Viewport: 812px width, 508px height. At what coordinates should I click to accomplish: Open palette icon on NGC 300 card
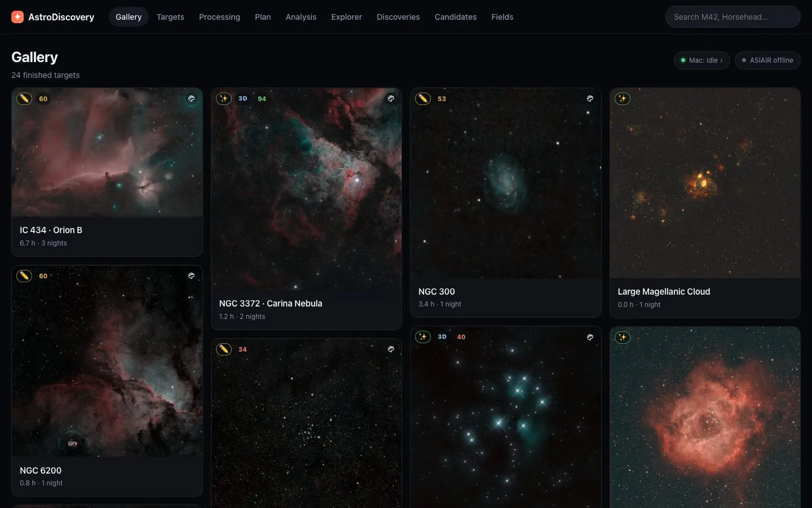pyautogui.click(x=590, y=99)
